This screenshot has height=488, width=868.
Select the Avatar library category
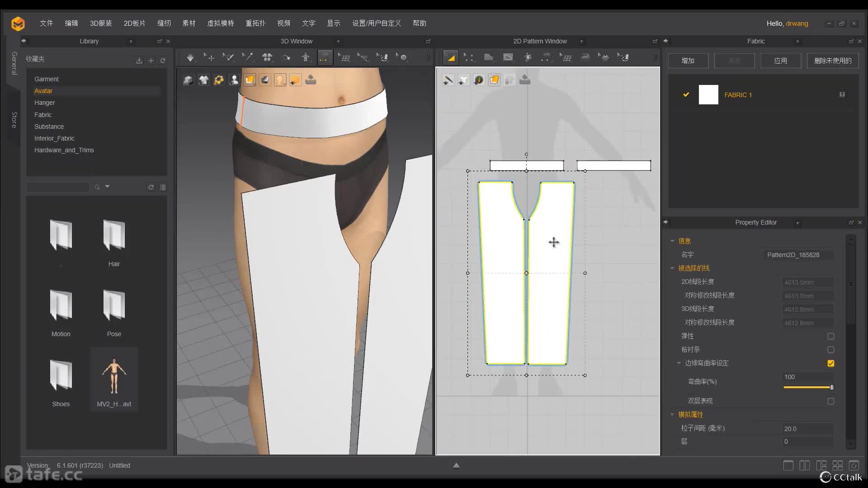(43, 91)
